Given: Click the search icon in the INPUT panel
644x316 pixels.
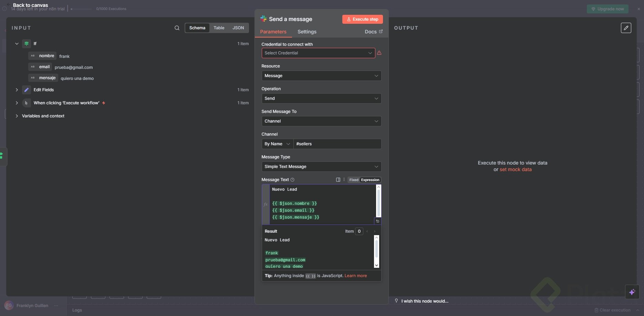Looking at the screenshot, I should [x=177, y=28].
